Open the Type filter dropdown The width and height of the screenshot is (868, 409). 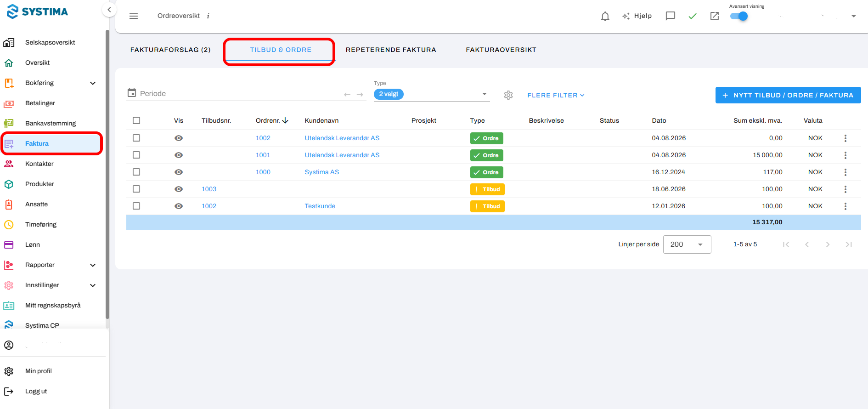click(432, 94)
